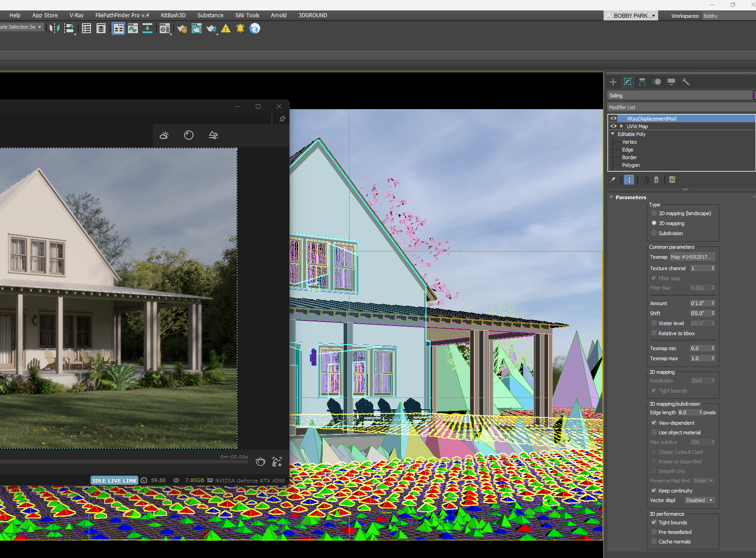Image resolution: width=756 pixels, height=558 pixels.
Task: Open the App Store menu
Action: (x=45, y=15)
